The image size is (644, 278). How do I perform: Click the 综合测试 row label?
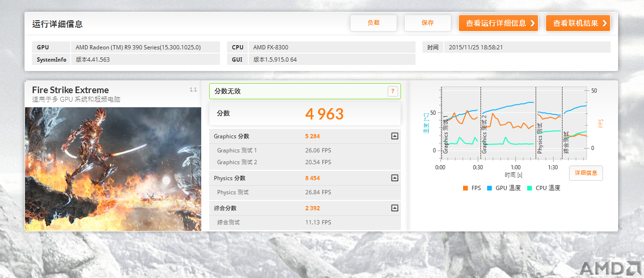tap(228, 222)
